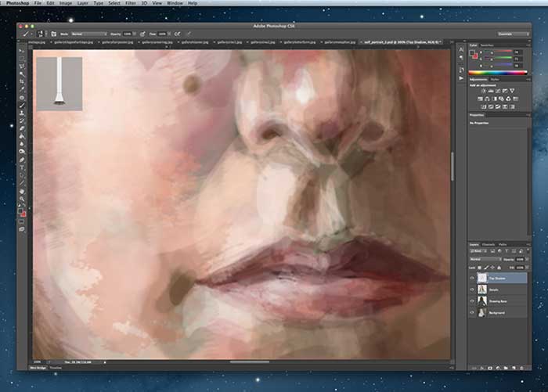Open the tool preset picker arrow
The width and height of the screenshot is (548, 392).
click(x=31, y=34)
